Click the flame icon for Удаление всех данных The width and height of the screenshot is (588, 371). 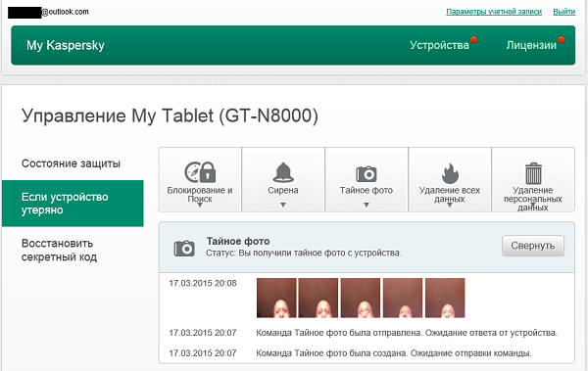[450, 172]
